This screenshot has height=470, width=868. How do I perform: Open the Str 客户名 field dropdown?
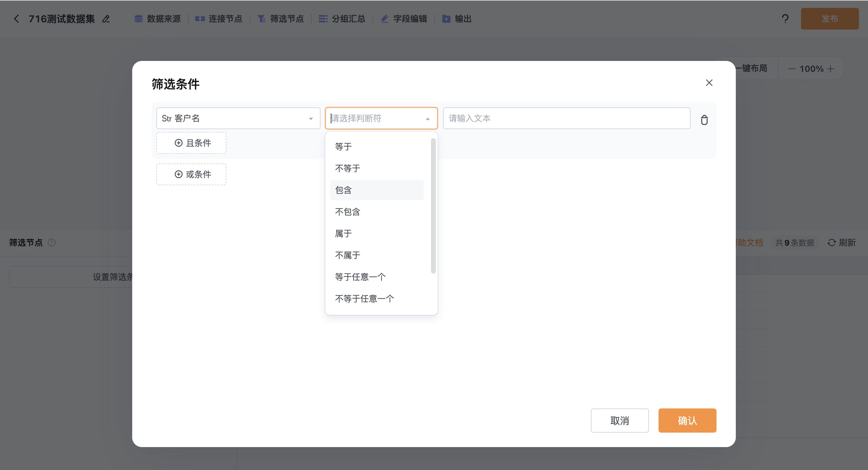click(238, 118)
